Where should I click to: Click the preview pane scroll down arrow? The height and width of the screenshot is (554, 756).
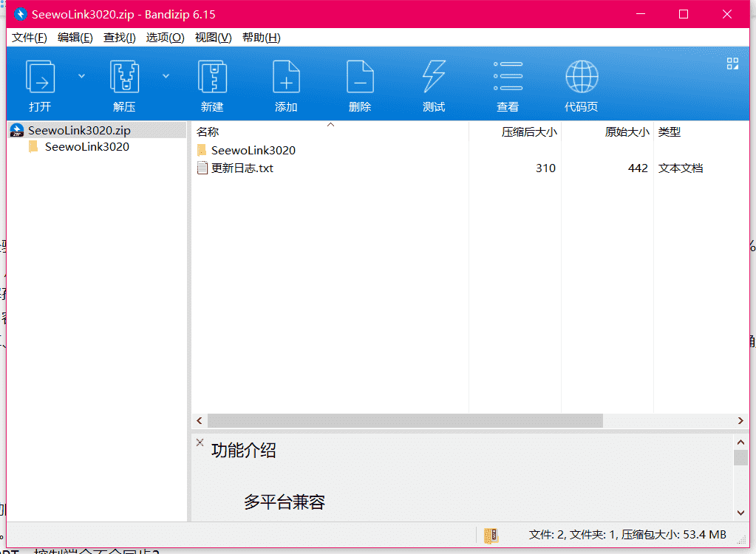click(x=740, y=513)
